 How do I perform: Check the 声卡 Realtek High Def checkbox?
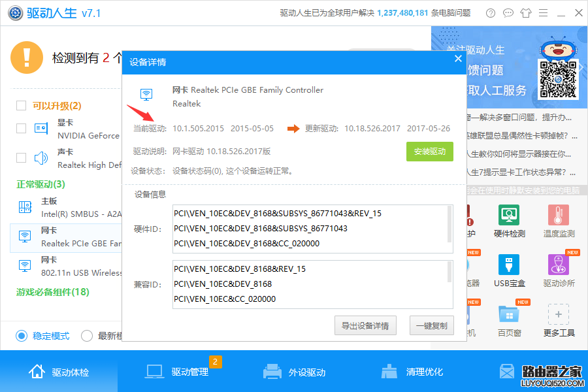coord(22,157)
